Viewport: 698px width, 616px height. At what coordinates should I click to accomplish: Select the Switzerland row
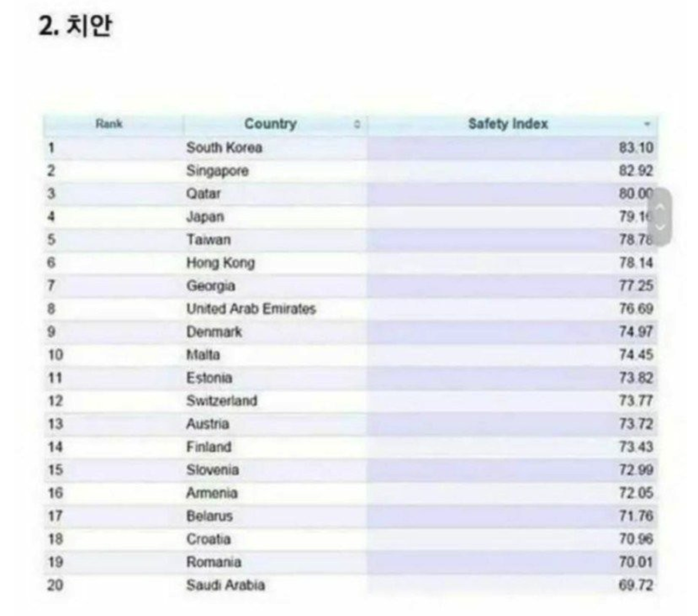click(x=350, y=401)
